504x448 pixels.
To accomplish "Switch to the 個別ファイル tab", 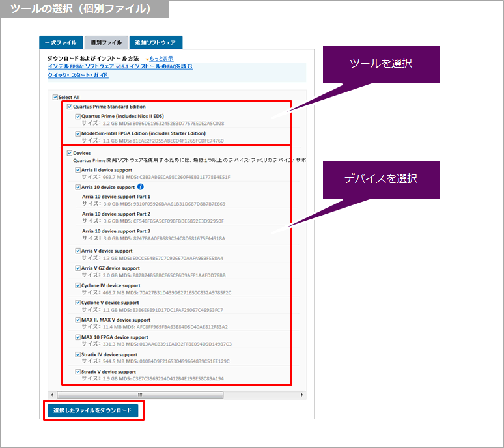I will click(x=106, y=43).
